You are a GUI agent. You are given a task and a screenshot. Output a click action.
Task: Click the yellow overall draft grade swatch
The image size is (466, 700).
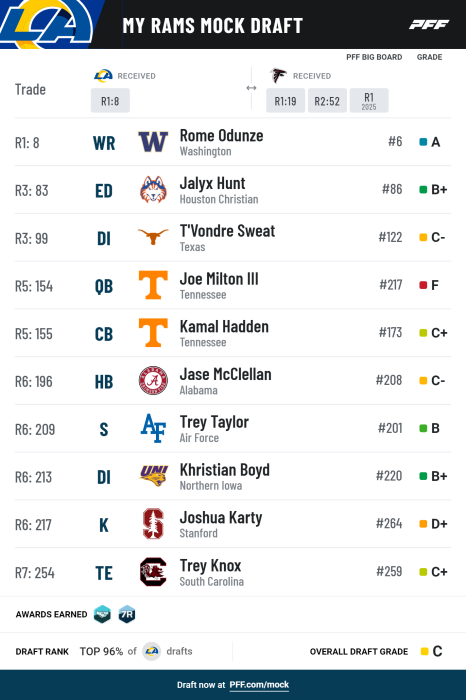[x=424, y=651]
